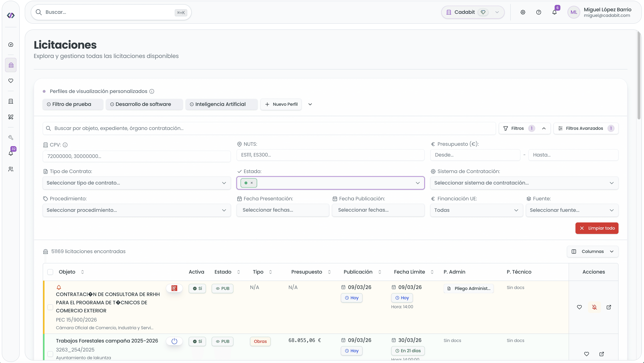Select the CONSULTORA DE RRHH row checkbox
The height and width of the screenshot is (363, 644).
click(x=50, y=307)
